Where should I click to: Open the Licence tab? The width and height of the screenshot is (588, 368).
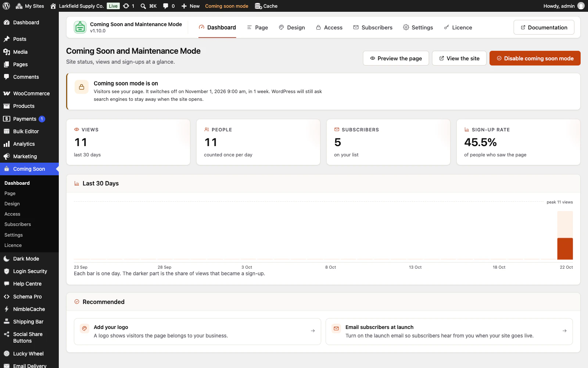tap(458, 28)
